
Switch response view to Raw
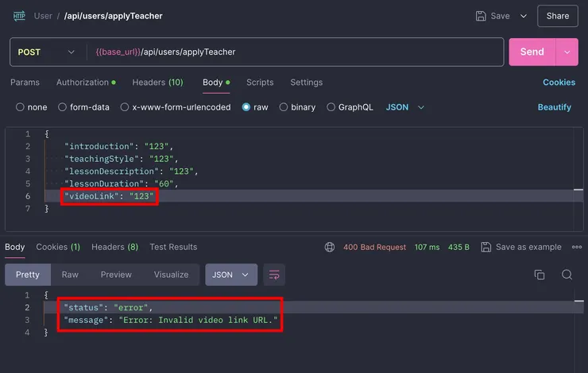70,275
